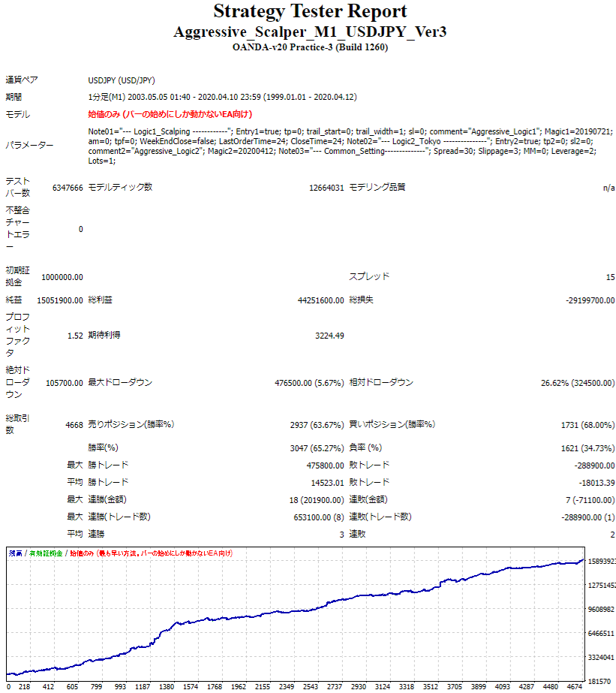616x693 pixels.
Task: Click the 売りポジション(勝率%) label
Action: tap(131, 424)
